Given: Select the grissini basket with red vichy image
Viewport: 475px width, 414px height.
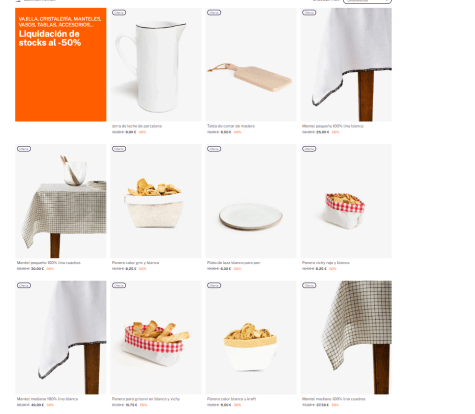Looking at the screenshot, I should pos(156,337).
